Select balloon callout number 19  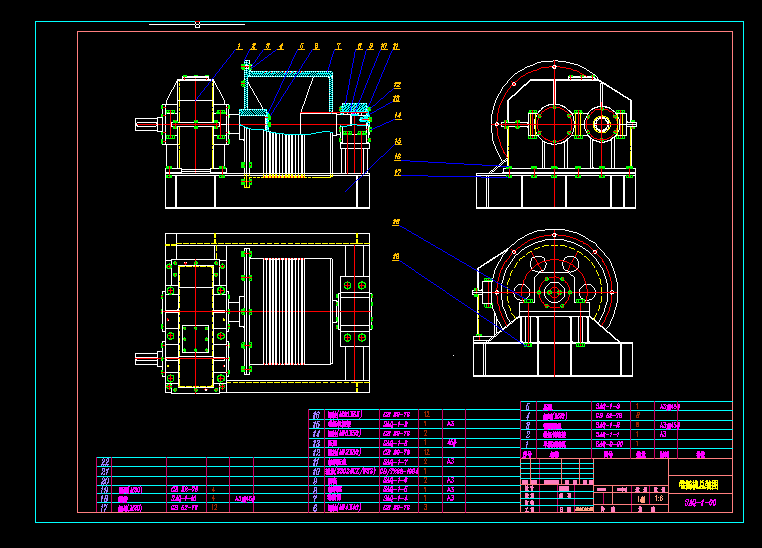396,257
